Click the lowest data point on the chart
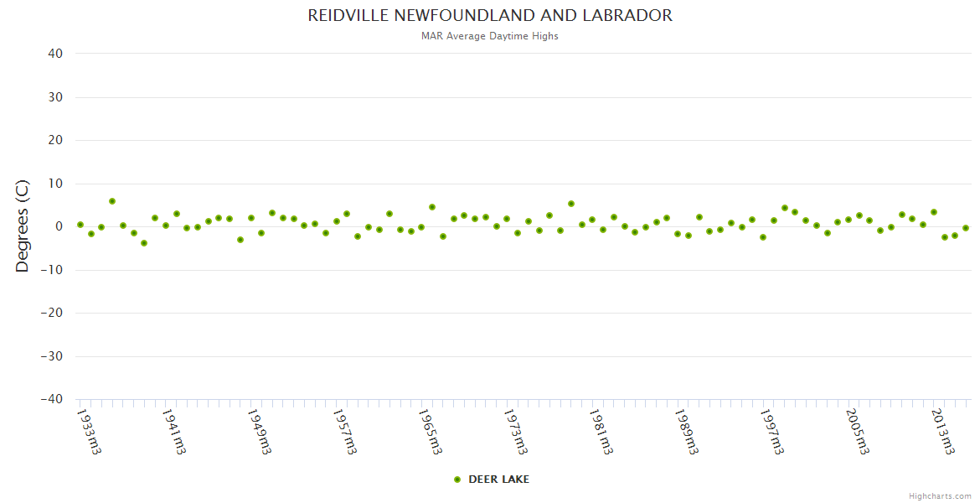Screen dimensions: 980x503 144,243
